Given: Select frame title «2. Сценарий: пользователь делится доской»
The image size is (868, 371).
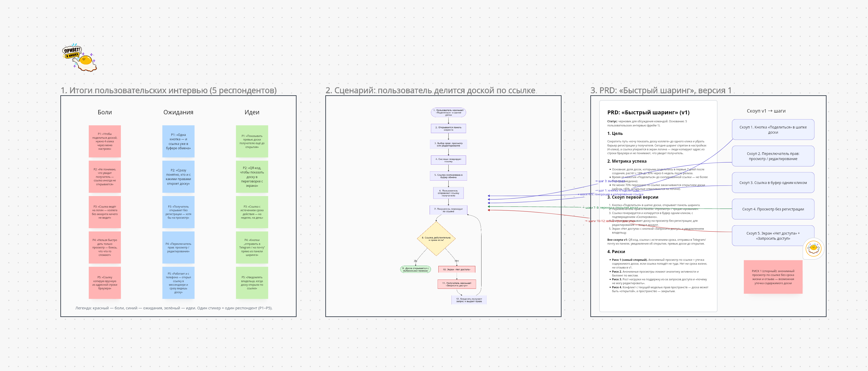Looking at the screenshot, I should 430,90.
